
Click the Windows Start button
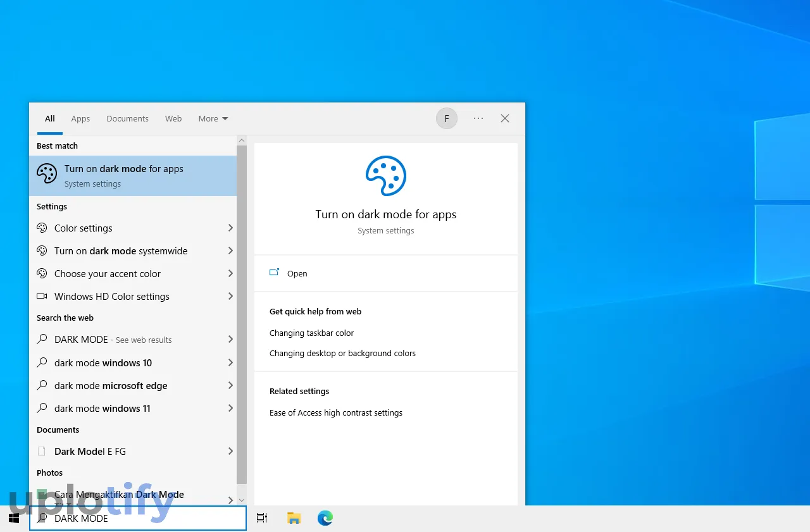(14, 518)
